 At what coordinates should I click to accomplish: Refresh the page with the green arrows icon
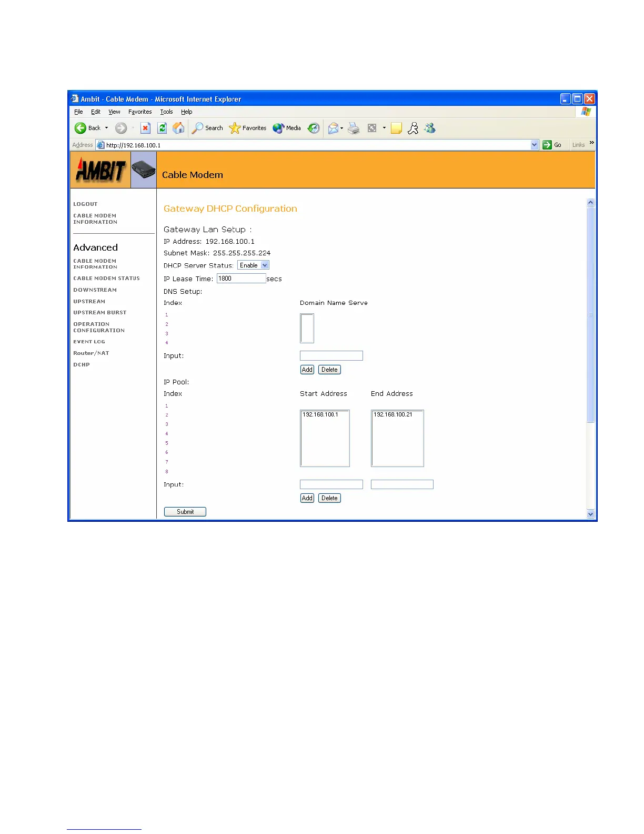tap(162, 128)
